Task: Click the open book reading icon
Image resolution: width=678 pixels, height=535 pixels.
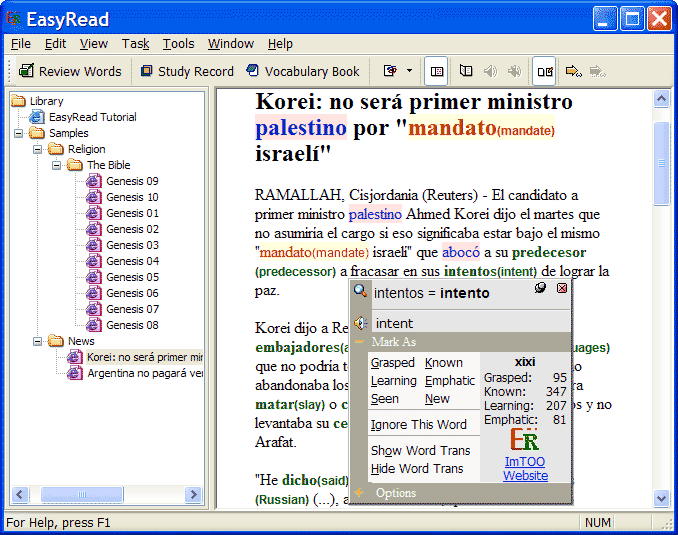Action: point(466,70)
